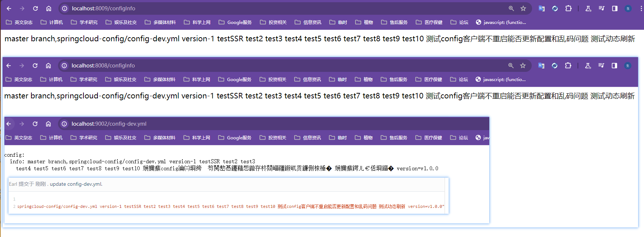
Task: Open Extensions puzzle icon in localhost:8008 toolbar
Action: pos(568,66)
